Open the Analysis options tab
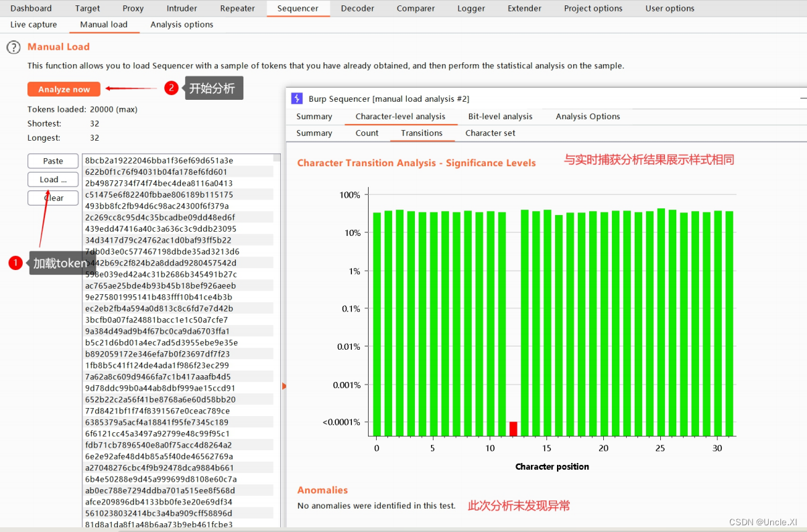This screenshot has width=807, height=532. click(182, 24)
